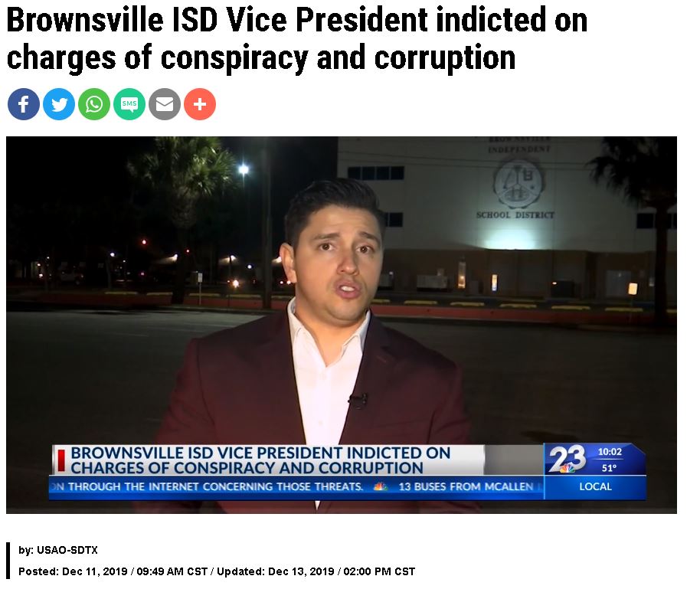
Task: Click the article headline text
Action: coord(297,39)
